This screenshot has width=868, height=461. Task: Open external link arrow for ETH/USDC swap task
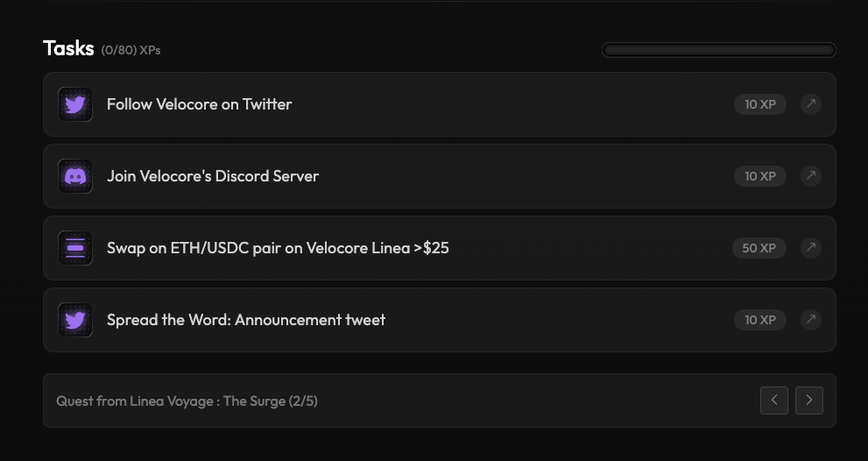(811, 248)
